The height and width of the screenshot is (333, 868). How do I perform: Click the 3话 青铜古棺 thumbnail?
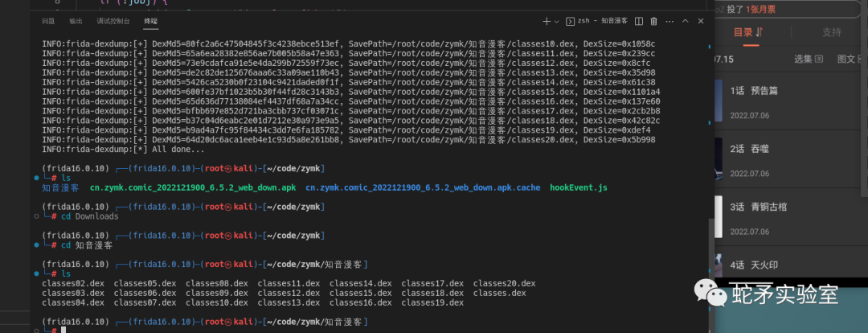point(718,216)
